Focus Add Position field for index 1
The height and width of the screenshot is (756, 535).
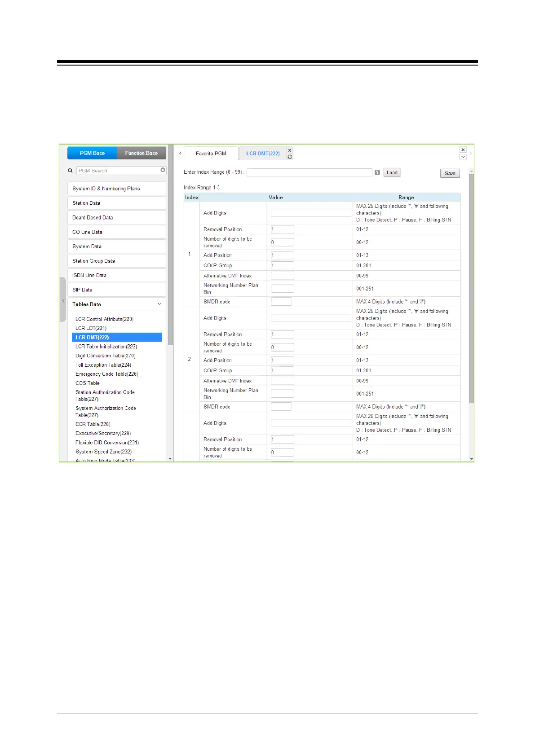point(283,255)
